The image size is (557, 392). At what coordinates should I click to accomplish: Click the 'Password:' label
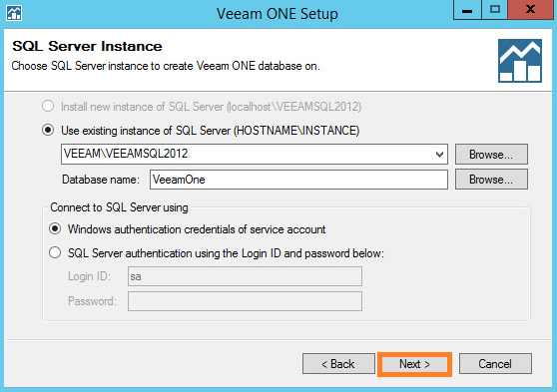pyautogui.click(x=92, y=301)
